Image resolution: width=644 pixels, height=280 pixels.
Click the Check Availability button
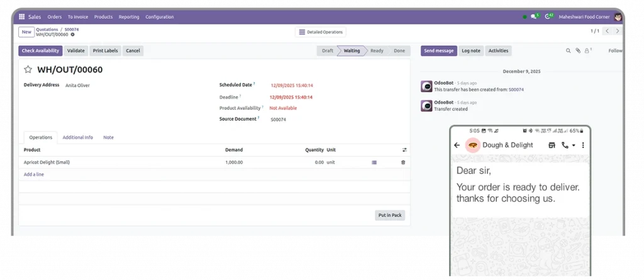(x=40, y=51)
